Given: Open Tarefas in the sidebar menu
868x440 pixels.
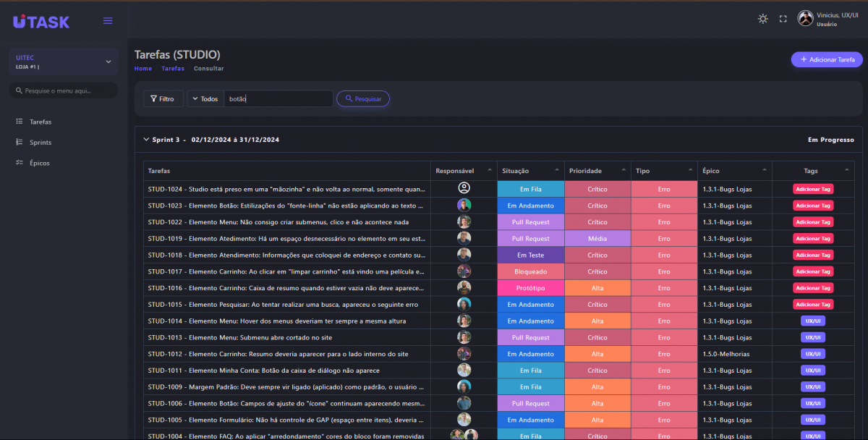Looking at the screenshot, I should click(x=41, y=122).
